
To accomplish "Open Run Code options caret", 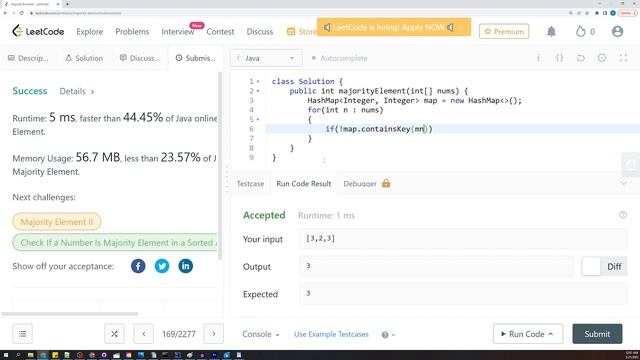I will tap(551, 334).
